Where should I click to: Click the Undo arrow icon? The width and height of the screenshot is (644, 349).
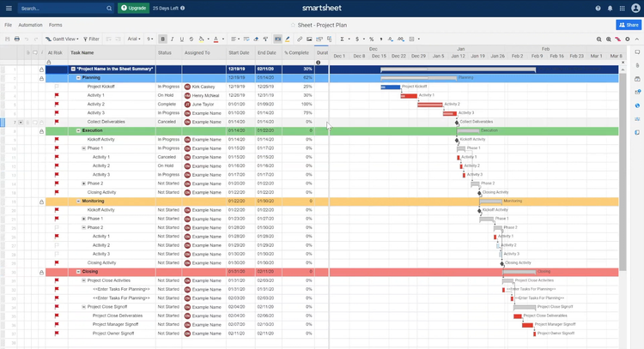point(27,39)
